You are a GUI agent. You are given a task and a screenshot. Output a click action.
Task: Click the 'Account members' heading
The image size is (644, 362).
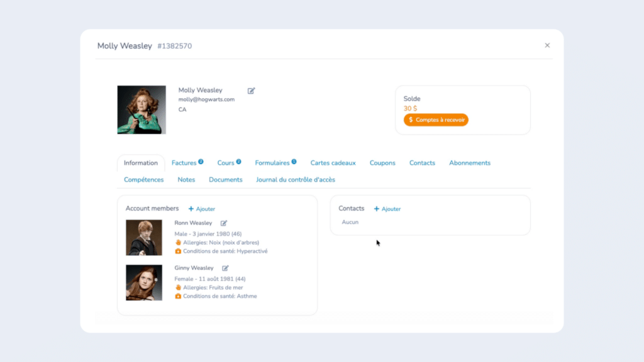[x=152, y=209]
